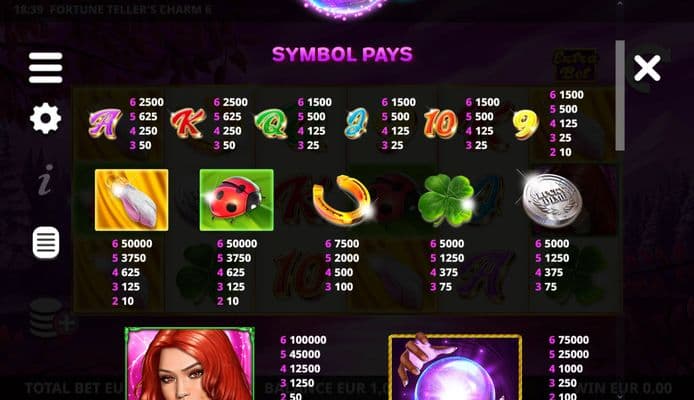Click the paytable vertical scrollbar thumb
Screen dimensions: 694x400
click(620, 95)
